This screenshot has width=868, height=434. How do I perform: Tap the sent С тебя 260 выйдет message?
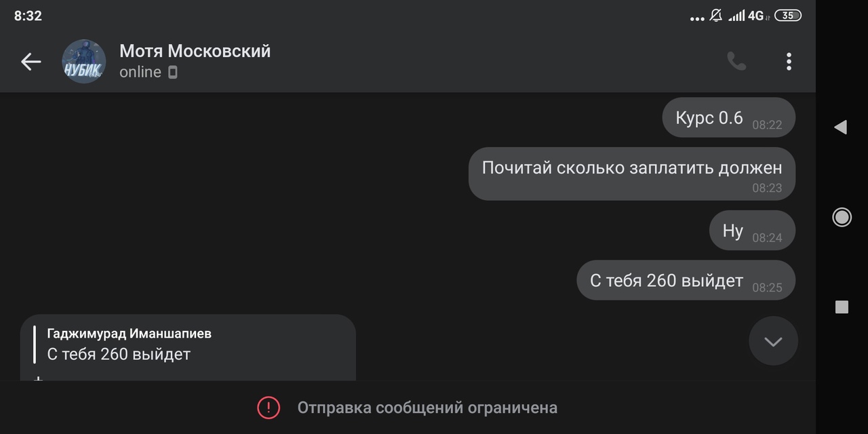click(x=685, y=280)
